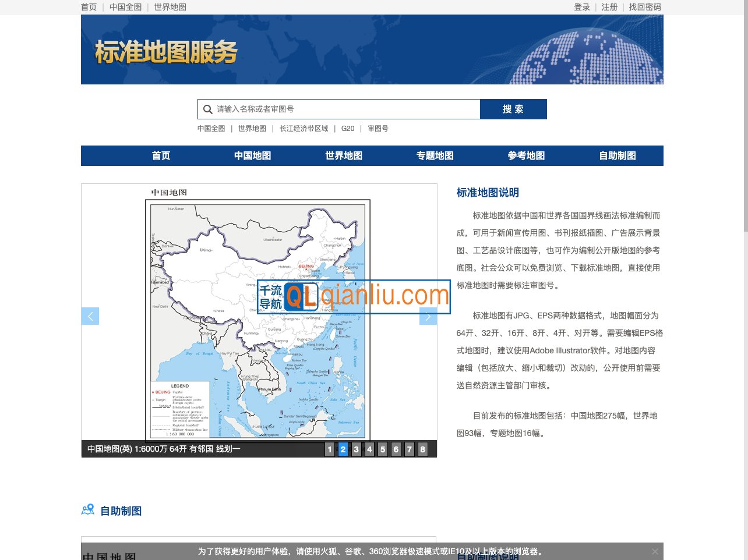
Task: Click the magnifying glass search icon
Action: tap(208, 109)
